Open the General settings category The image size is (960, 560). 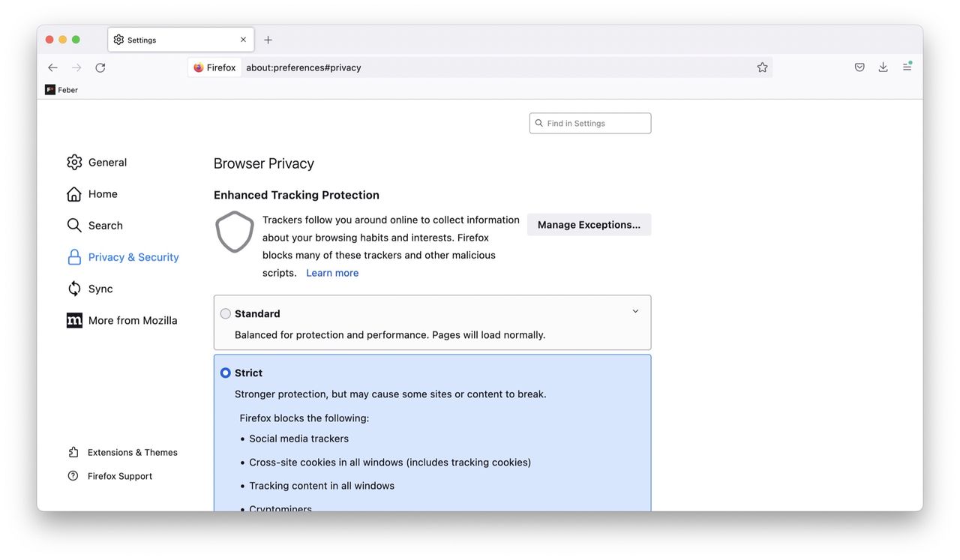pyautogui.click(x=107, y=162)
